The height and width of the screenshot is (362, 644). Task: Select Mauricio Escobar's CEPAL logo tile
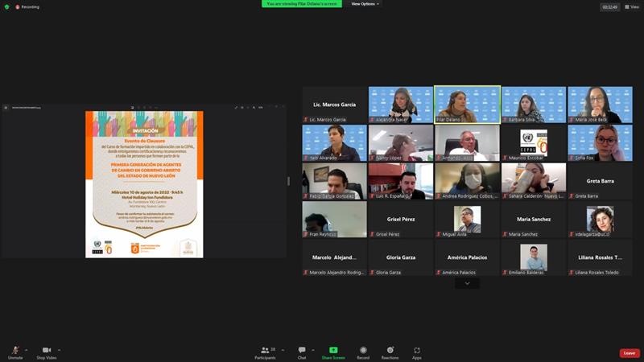pyautogui.click(x=534, y=143)
